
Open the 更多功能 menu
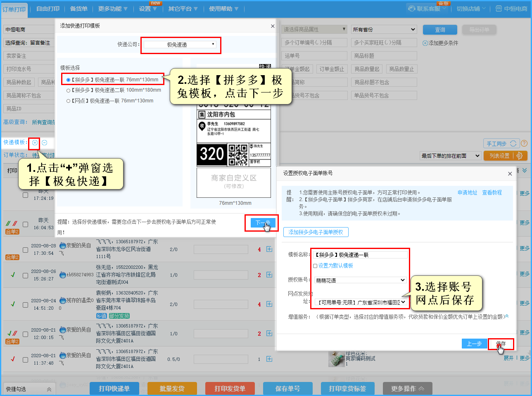113,9
